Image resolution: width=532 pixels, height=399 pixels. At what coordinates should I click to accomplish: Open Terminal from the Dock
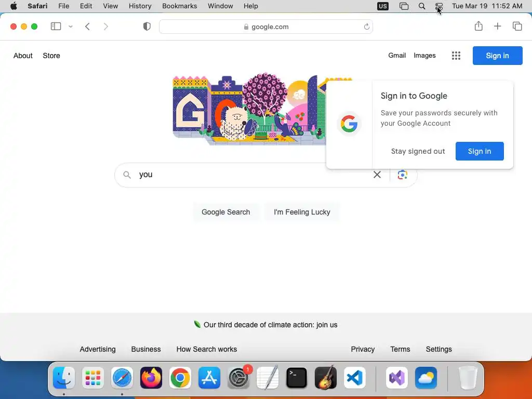[x=297, y=378]
